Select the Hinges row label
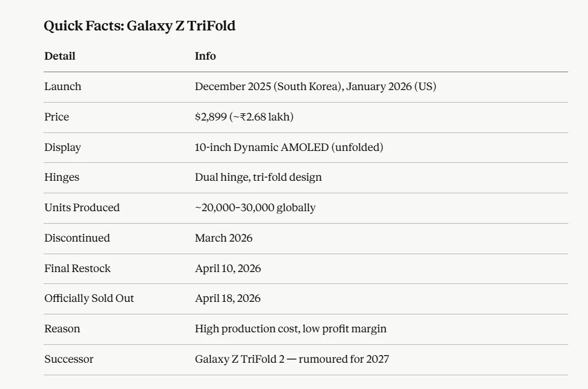Screen dimensions: 588x389 [61, 178]
